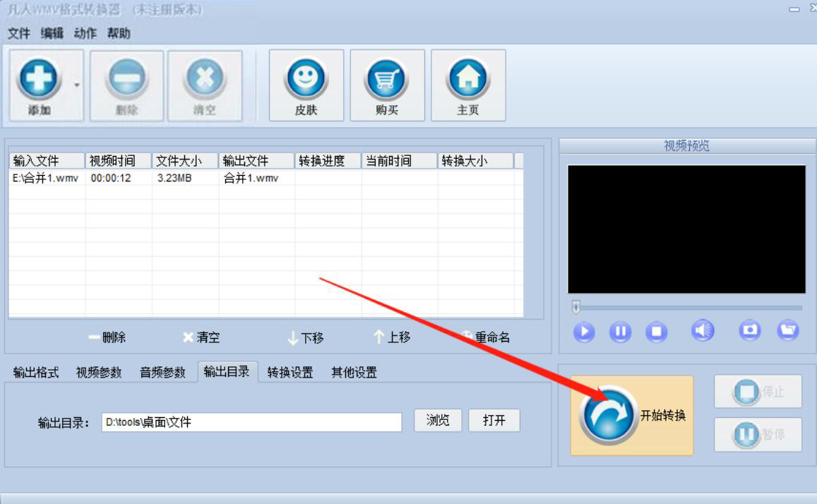Start conversion with 开始转换 button

[631, 416]
